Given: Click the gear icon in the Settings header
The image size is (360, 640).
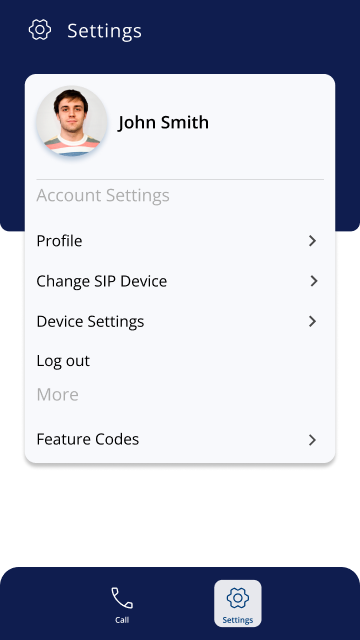Looking at the screenshot, I should point(40,30).
